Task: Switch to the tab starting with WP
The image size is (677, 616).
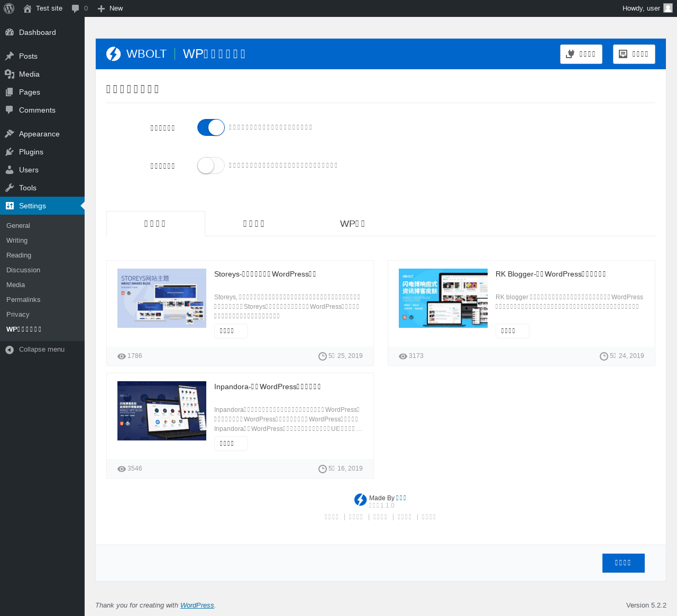Action: 352,224
